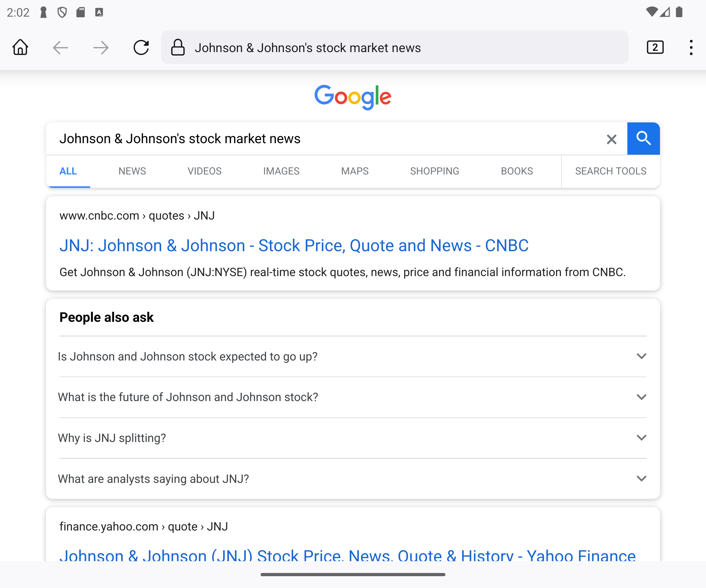Open the browser three-dot menu
The width and height of the screenshot is (706, 588).
coord(691,47)
